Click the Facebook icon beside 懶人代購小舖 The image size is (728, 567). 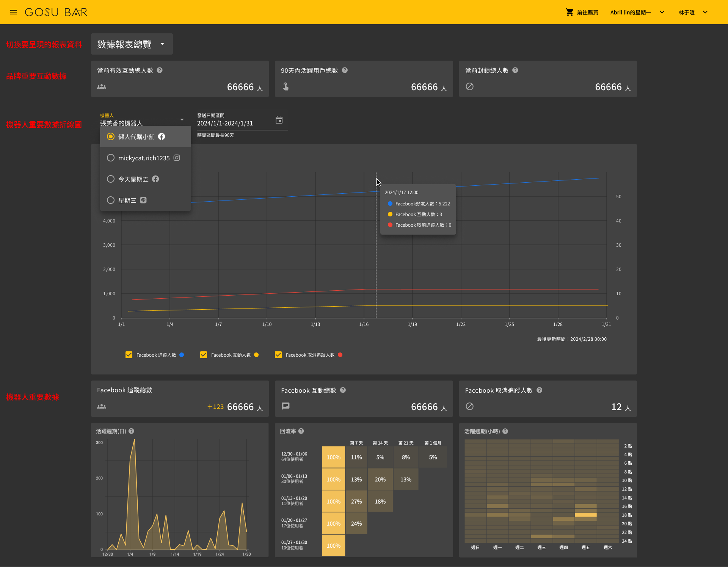point(162,136)
